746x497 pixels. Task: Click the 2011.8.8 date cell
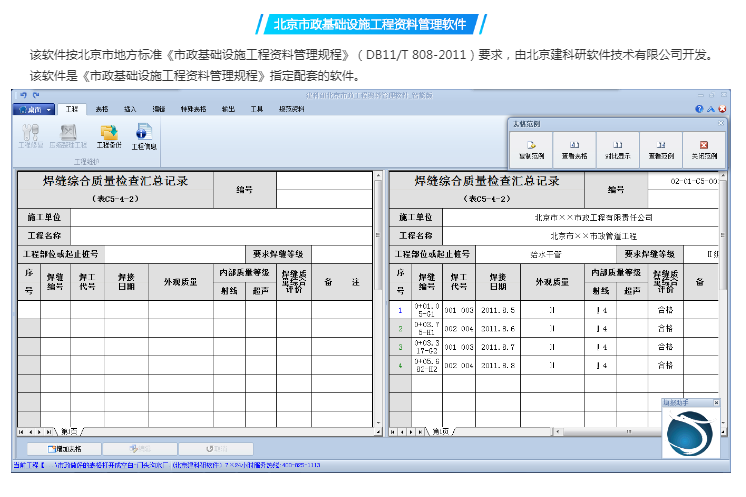(x=498, y=366)
